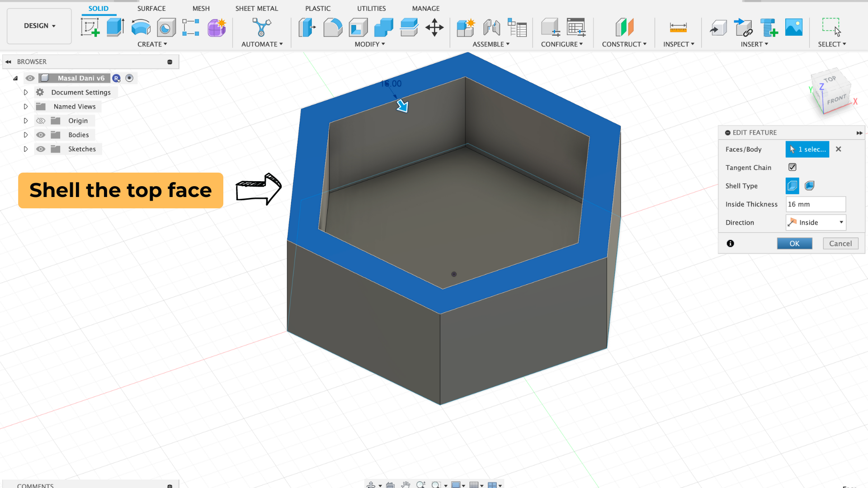
Task: Click Cancel in Edit Feature dialog
Action: pyautogui.click(x=840, y=244)
